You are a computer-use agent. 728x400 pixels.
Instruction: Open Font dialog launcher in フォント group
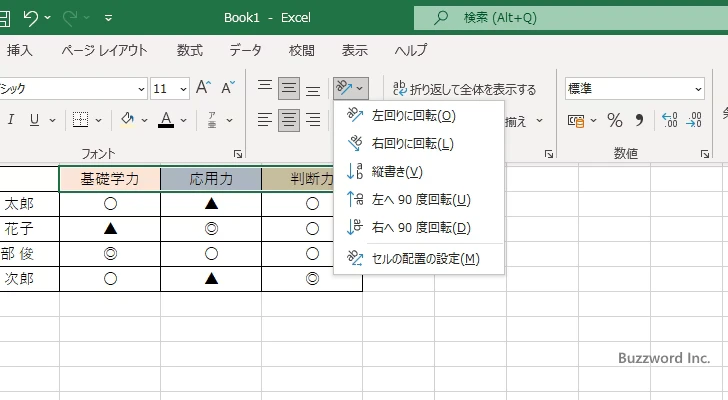coord(238,154)
